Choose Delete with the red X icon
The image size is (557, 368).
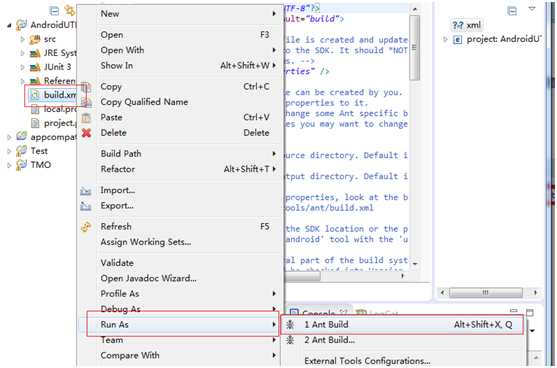click(x=181, y=132)
